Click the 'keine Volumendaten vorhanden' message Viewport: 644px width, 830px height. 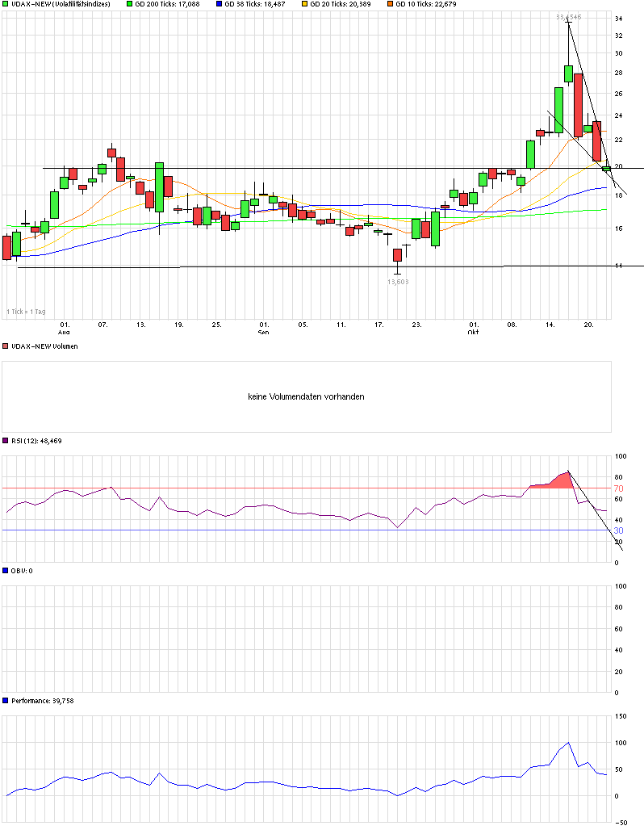(306, 396)
